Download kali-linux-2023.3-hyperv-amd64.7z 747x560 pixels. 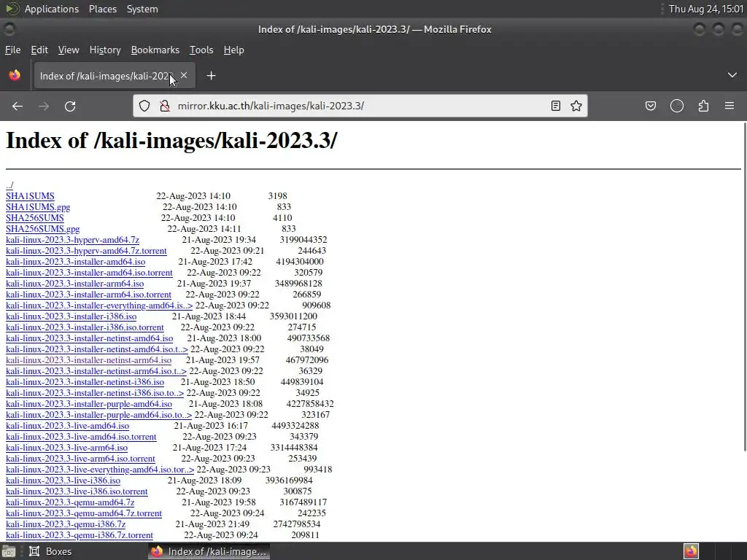tap(72, 239)
